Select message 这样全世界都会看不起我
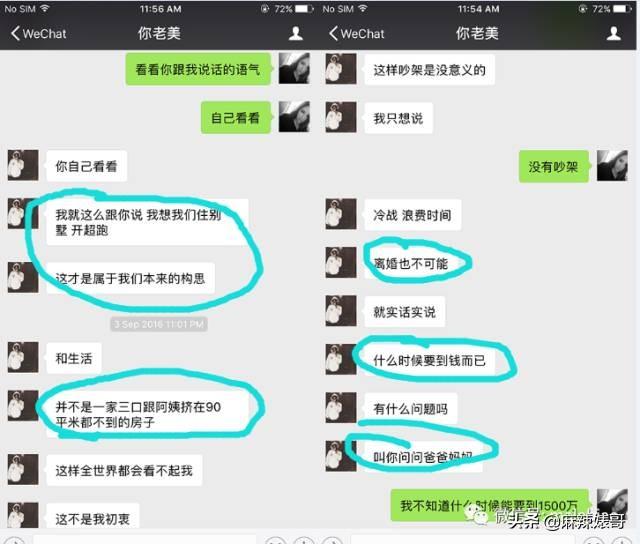Image resolution: width=640 pixels, height=544 pixels. click(x=124, y=471)
